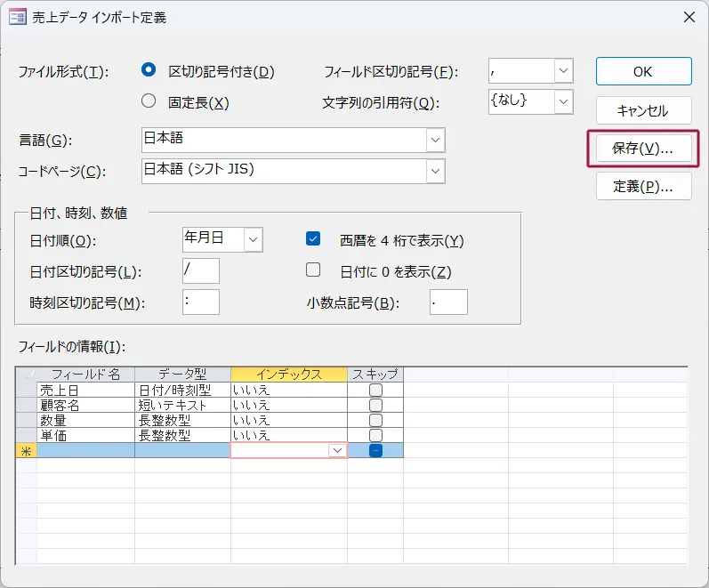The height and width of the screenshot is (588, 709).
Task: Expand the 言語 combo box
Action: pyautogui.click(x=434, y=140)
